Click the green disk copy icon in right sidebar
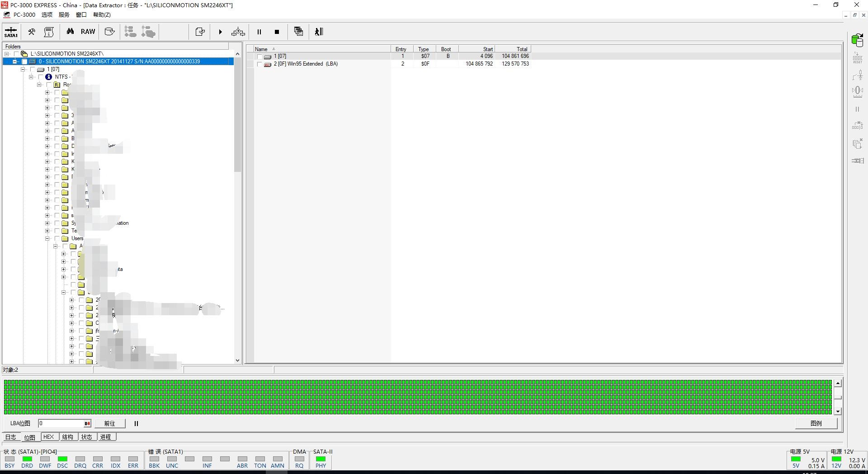This screenshot has width=868, height=474. click(857, 40)
